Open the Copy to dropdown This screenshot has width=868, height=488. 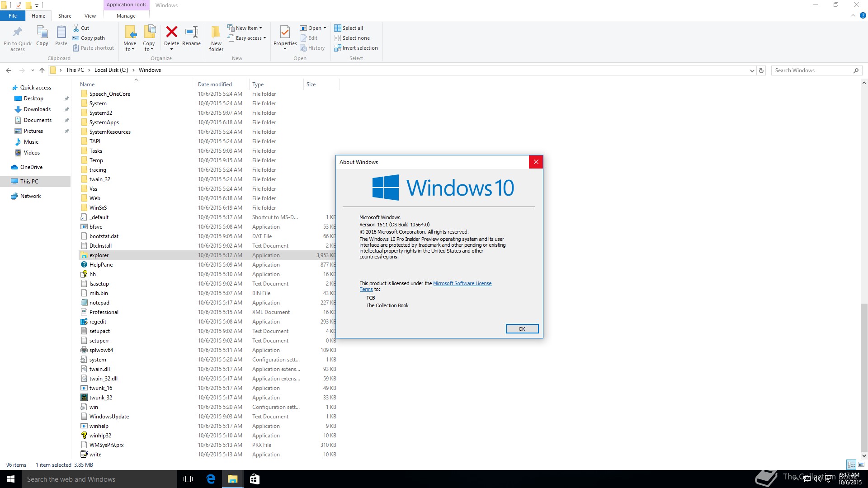point(149,47)
